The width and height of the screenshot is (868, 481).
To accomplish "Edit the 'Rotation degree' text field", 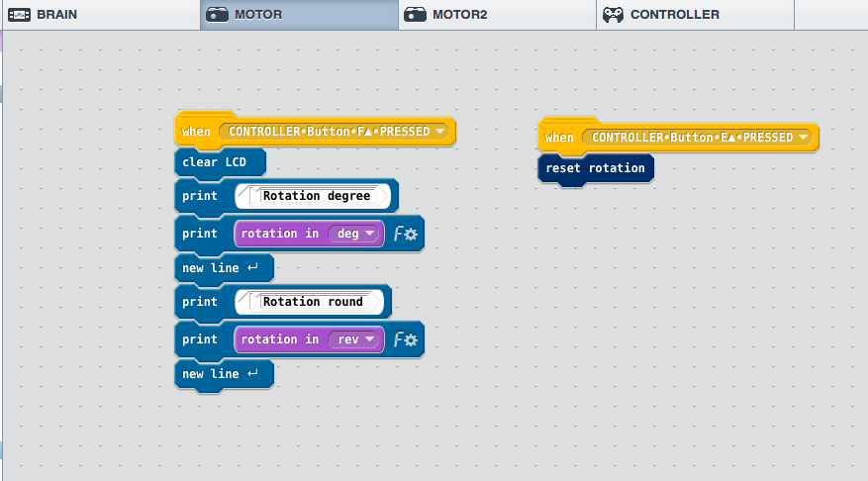I will point(316,196).
